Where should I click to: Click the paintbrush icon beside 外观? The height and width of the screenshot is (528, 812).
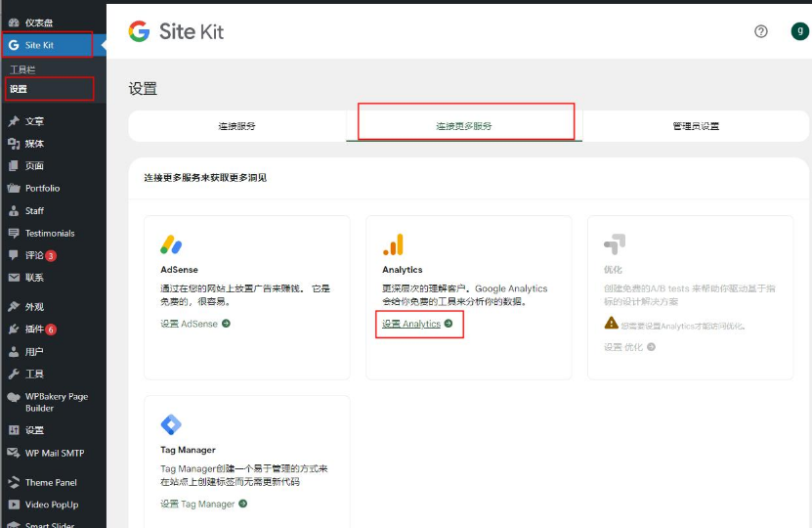click(14, 307)
